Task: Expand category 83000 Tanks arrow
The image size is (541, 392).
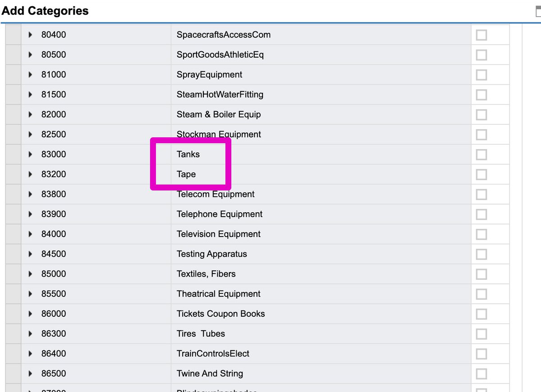Action: [x=30, y=154]
